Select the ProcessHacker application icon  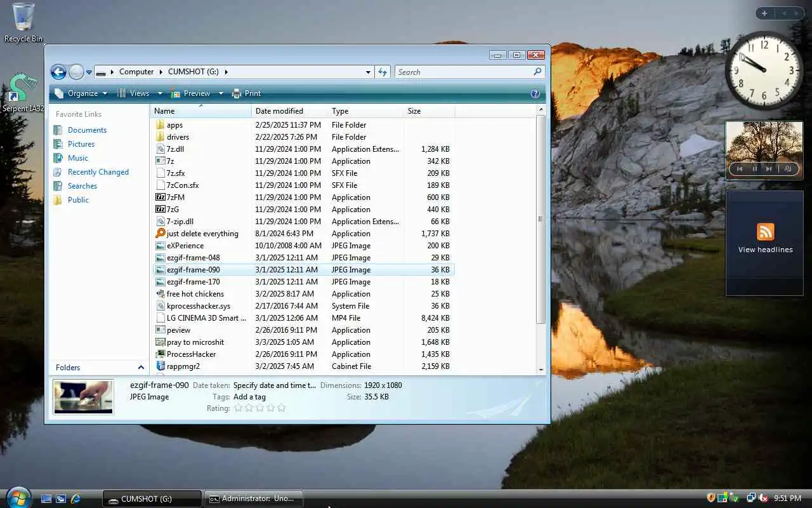(x=160, y=354)
